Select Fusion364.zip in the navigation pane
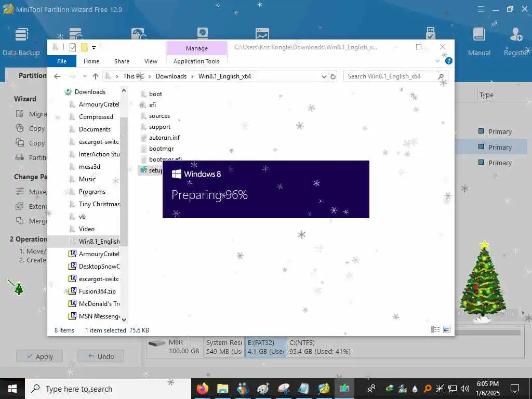Image resolution: width=532 pixels, height=399 pixels. tap(97, 291)
